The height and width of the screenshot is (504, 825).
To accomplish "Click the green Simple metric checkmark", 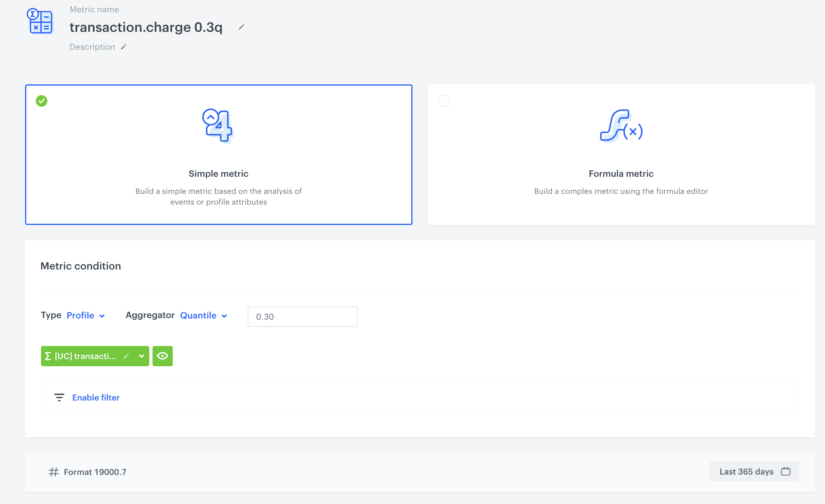I will (x=41, y=101).
